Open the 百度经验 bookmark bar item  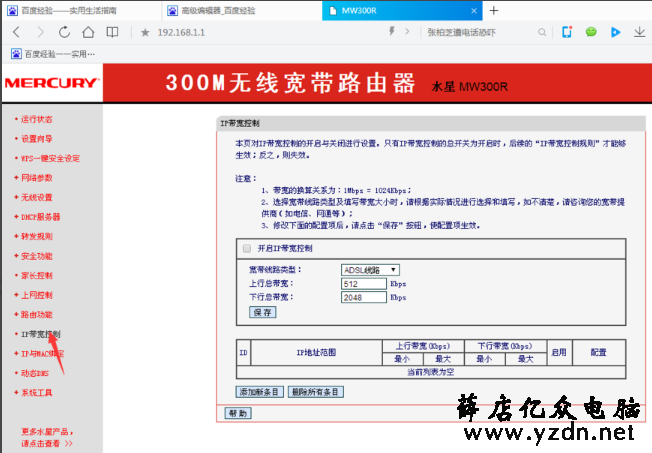click(53, 54)
